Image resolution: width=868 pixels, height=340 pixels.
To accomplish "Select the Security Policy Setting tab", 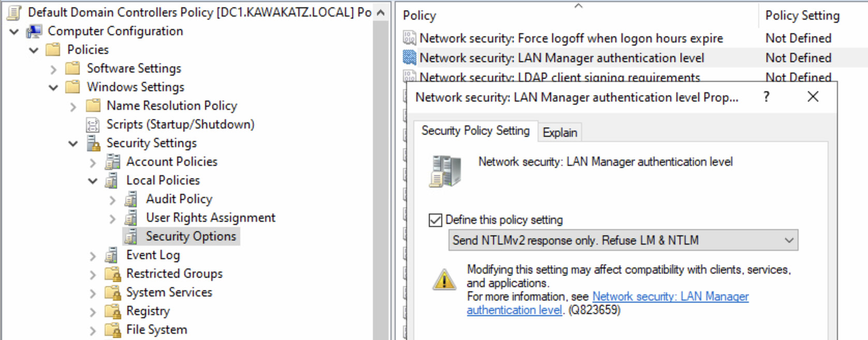I will (x=475, y=131).
